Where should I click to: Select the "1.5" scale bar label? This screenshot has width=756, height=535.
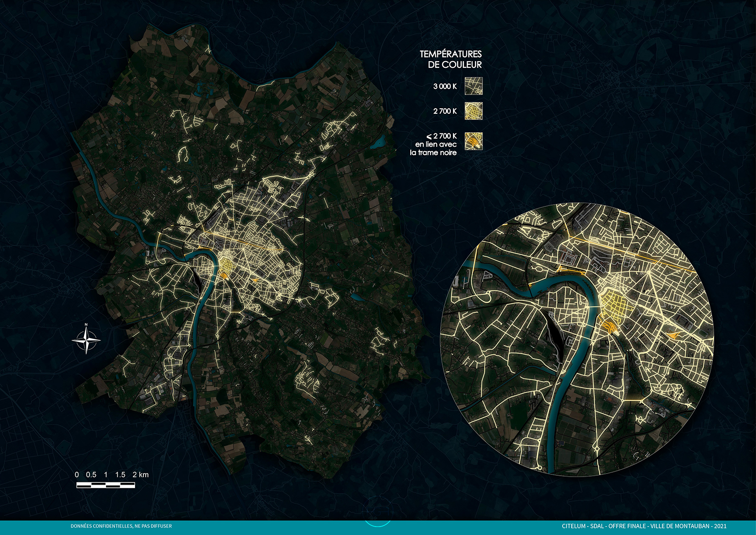pyautogui.click(x=120, y=475)
